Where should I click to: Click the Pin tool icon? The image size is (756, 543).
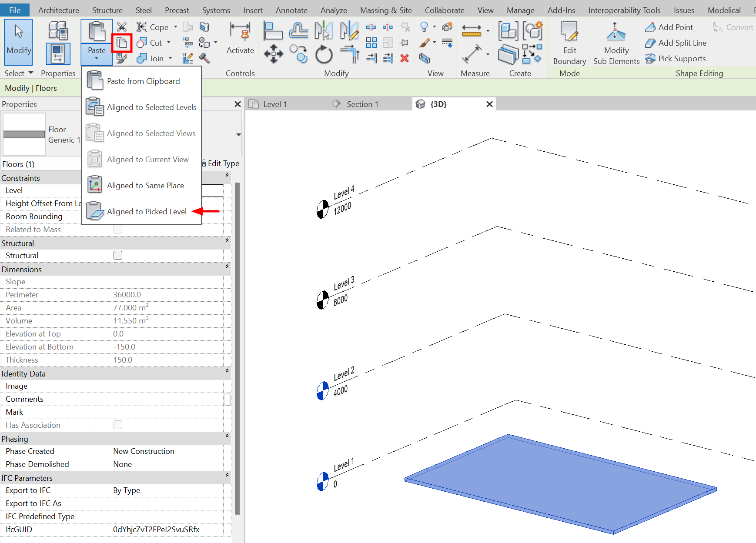click(x=405, y=43)
